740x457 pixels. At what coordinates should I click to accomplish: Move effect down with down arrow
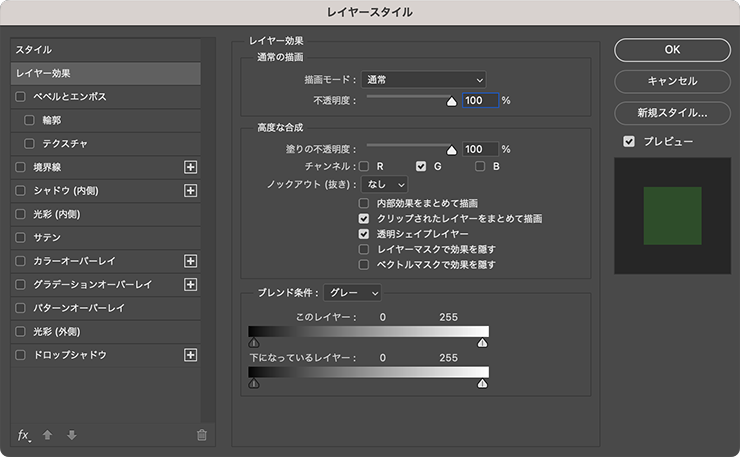pyautogui.click(x=72, y=435)
